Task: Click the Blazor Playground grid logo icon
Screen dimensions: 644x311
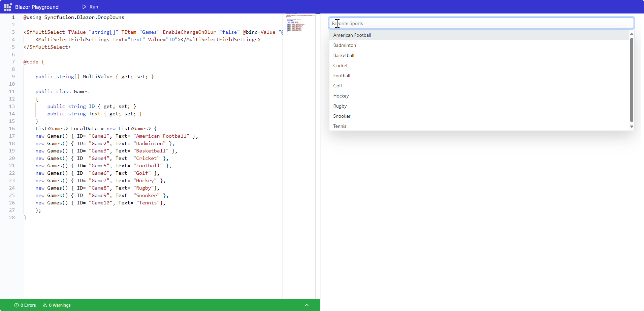Action: click(8, 7)
